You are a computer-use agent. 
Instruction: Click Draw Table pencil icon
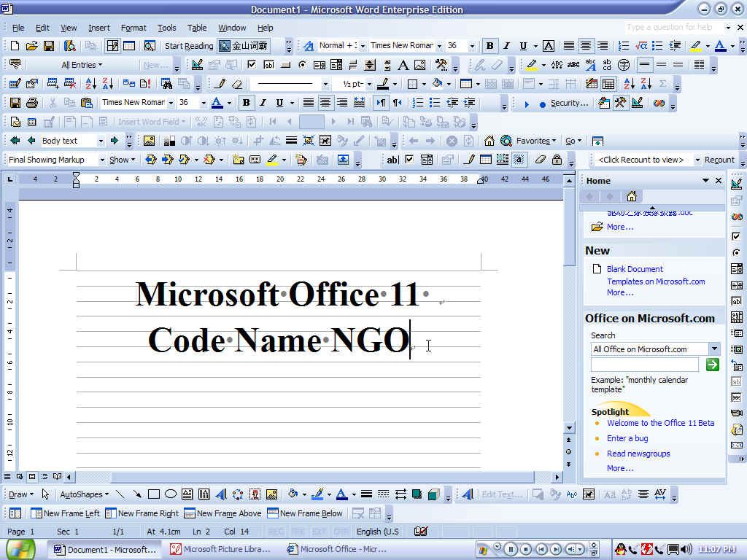220,84
